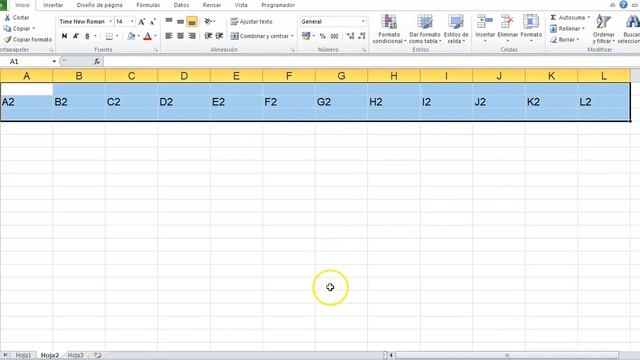Click the horizontal scrollbar

[x=506, y=356]
